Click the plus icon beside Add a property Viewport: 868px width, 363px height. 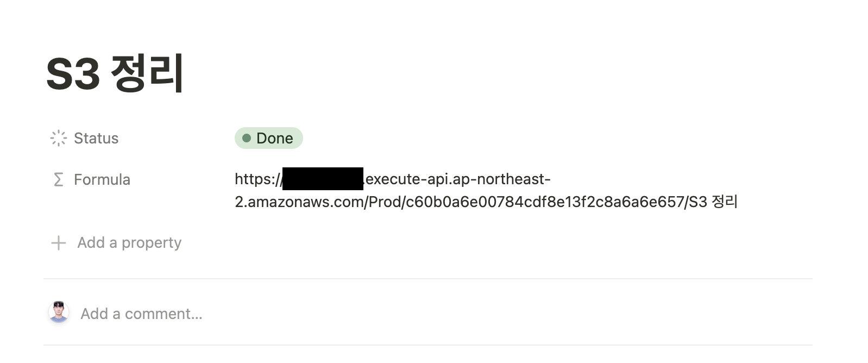58,243
